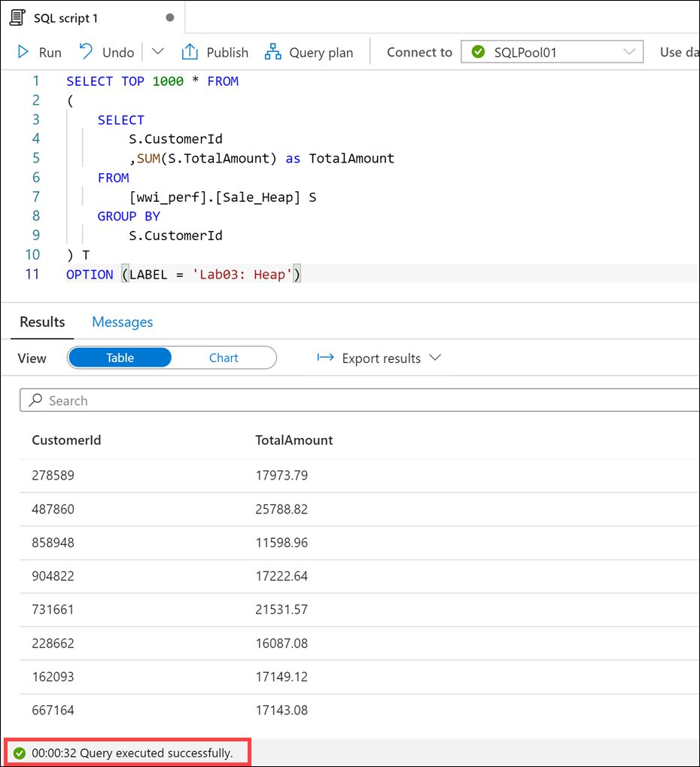Click the SQL script icon on the tab

click(17, 17)
